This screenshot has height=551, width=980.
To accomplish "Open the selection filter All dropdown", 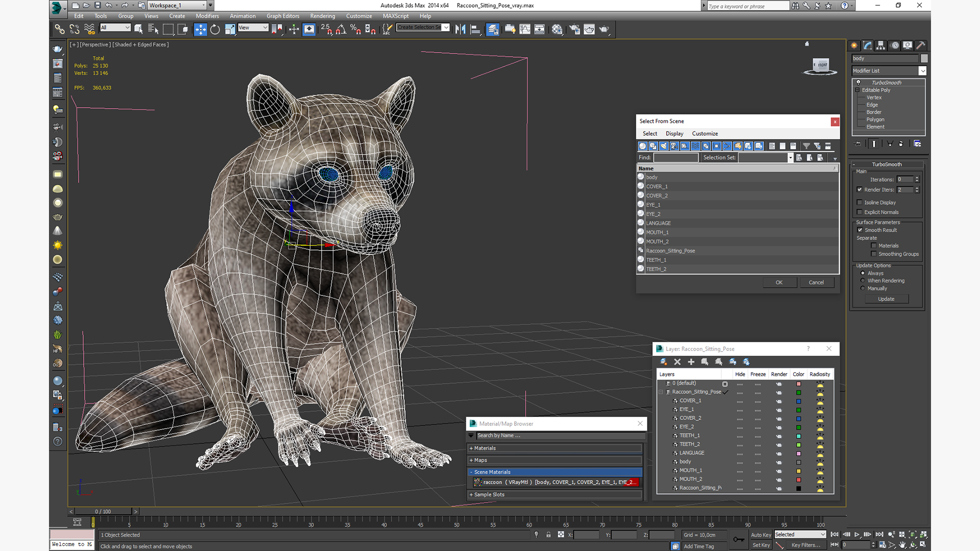I will pos(115,28).
